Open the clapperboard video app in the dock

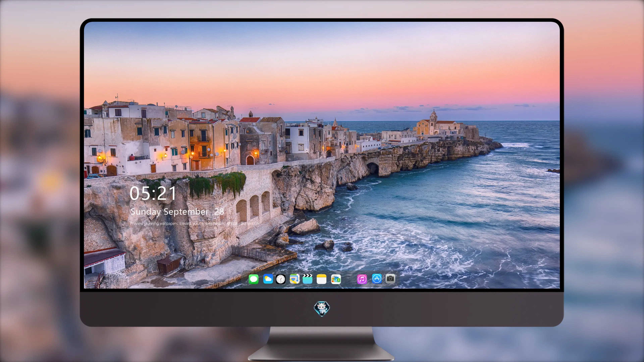tap(308, 279)
